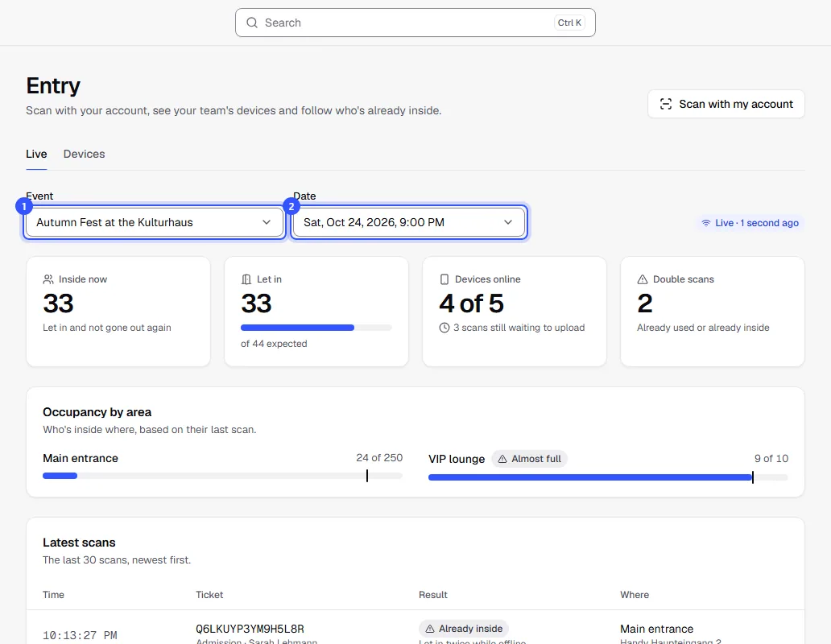
Task: Click the Double scans count of 2
Action: click(x=645, y=303)
